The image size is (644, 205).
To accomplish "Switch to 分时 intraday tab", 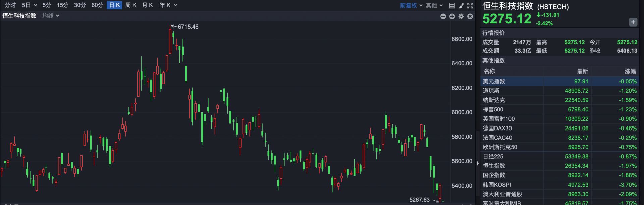I will coord(10,5).
